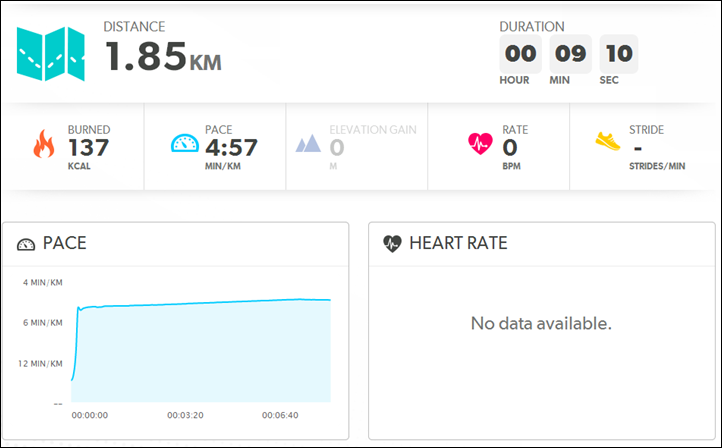Screen dimensions: 722x448
Task: Click the 00:03:20 marker on pace chart
Action: click(185, 415)
